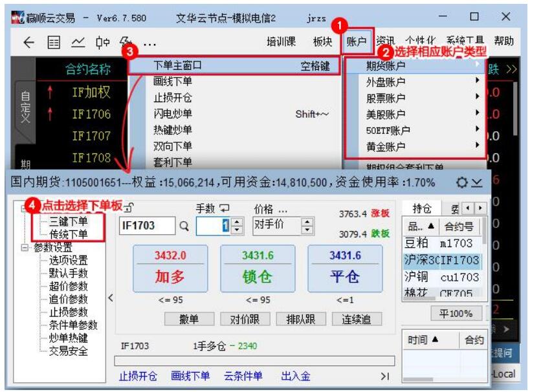Open the 出入金 link

pyautogui.click(x=295, y=376)
